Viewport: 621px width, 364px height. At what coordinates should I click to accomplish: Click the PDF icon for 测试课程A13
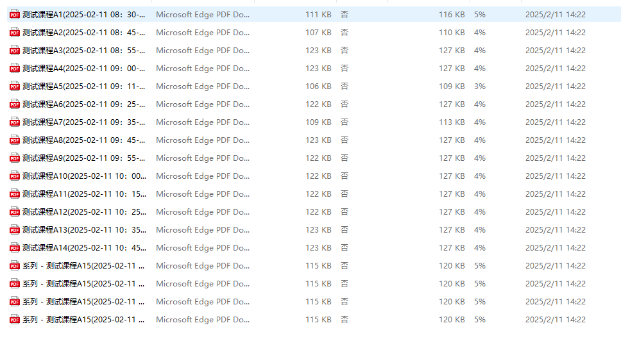coord(15,230)
